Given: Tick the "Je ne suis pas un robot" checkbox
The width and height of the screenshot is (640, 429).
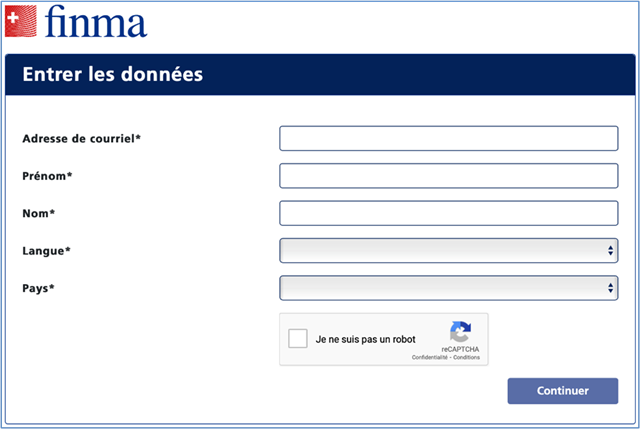Looking at the screenshot, I should [298, 339].
